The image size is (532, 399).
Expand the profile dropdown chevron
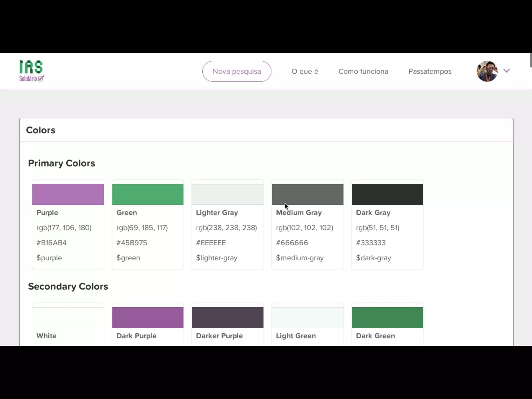click(506, 71)
